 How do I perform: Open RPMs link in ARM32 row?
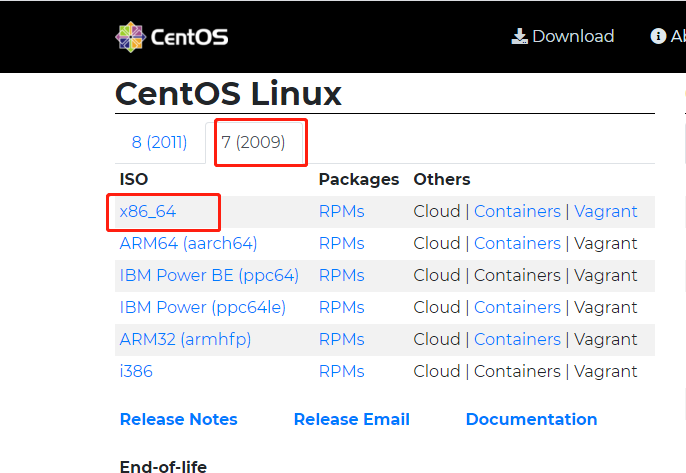tap(341, 339)
